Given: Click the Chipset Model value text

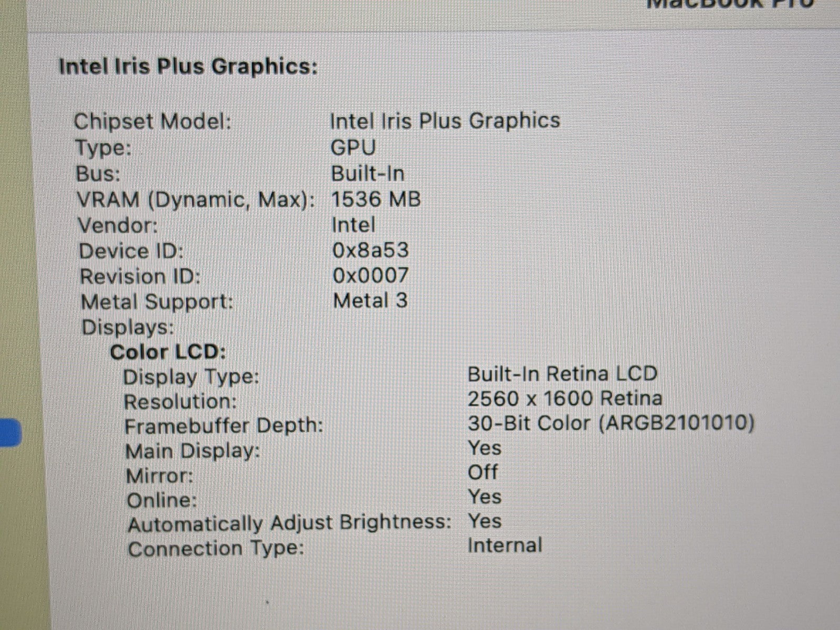Looking at the screenshot, I should (445, 121).
